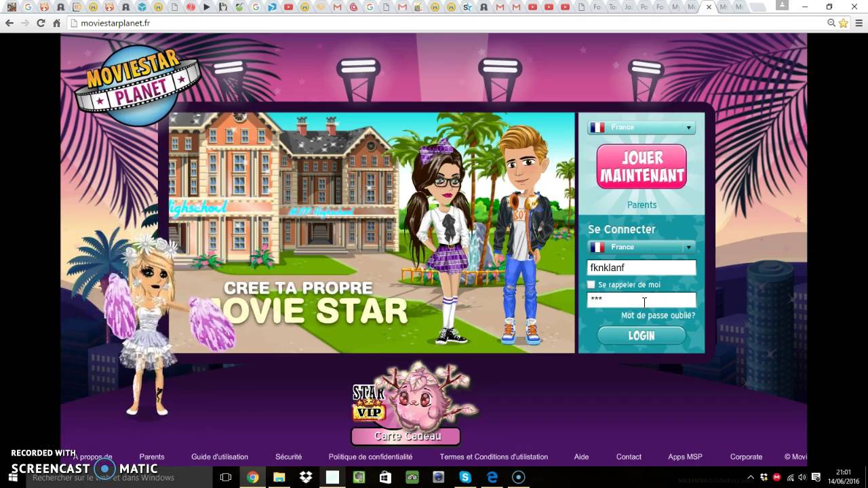
Task: Open Windows Store from the taskbar
Action: pyautogui.click(x=385, y=477)
